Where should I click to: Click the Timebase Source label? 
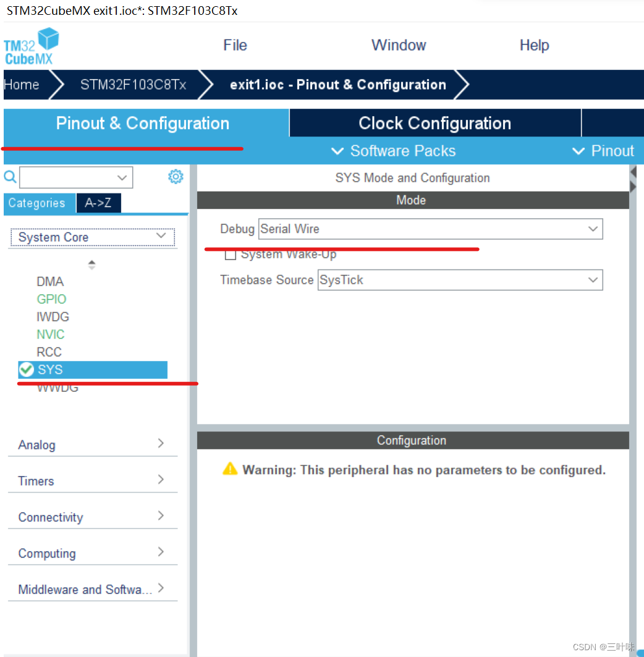tap(266, 280)
